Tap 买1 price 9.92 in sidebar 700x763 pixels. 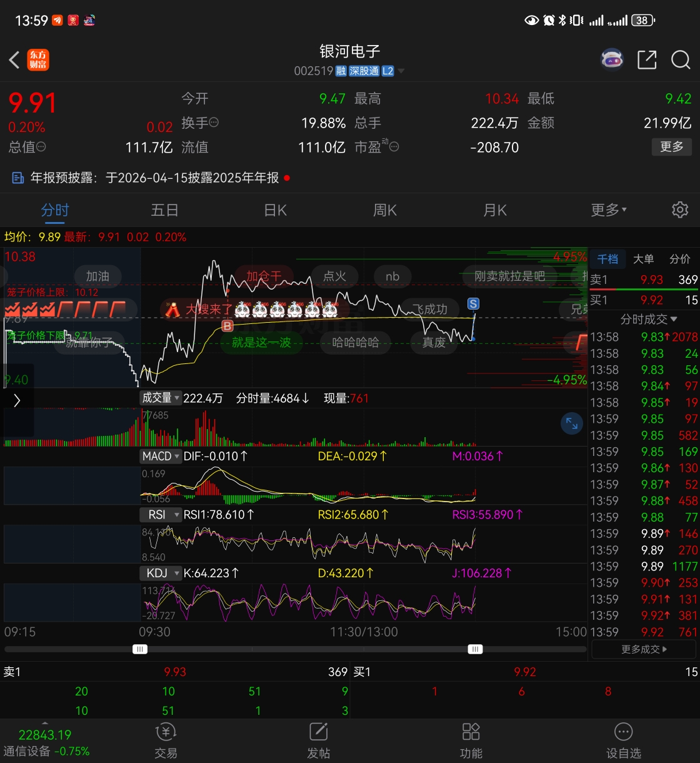coord(652,300)
